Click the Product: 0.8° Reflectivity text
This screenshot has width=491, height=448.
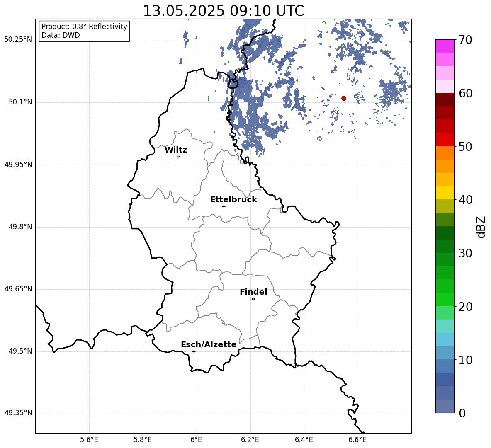[x=84, y=27]
